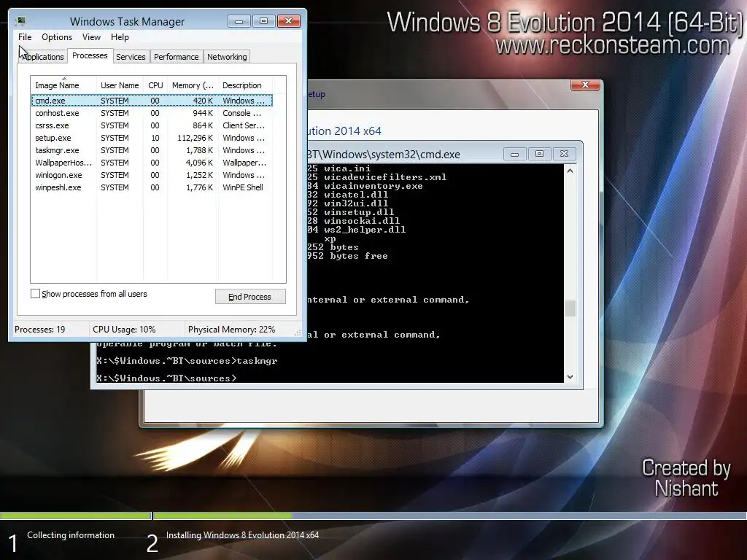Switch to the Services tab

131,57
